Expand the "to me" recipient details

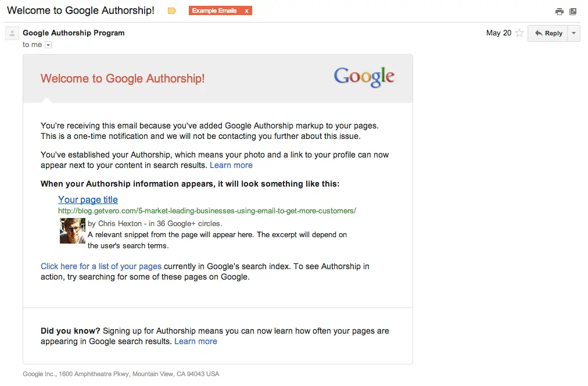pyautogui.click(x=47, y=44)
